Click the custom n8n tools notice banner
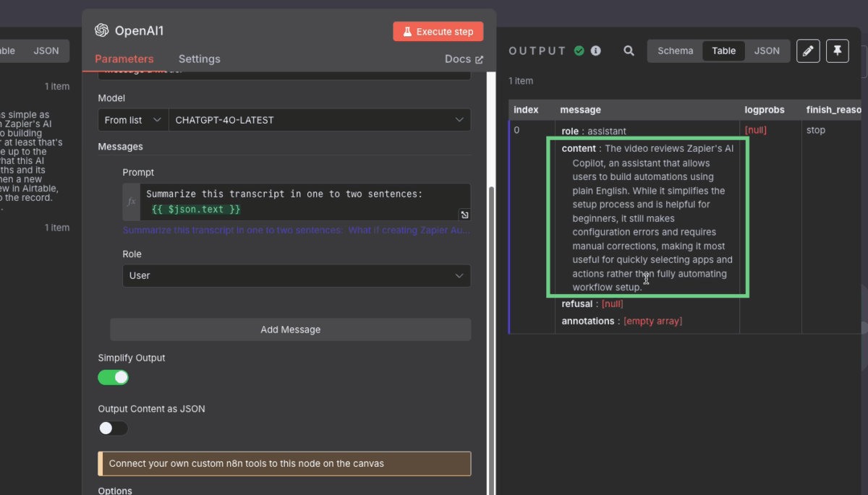Image resolution: width=868 pixels, height=495 pixels. pos(284,464)
